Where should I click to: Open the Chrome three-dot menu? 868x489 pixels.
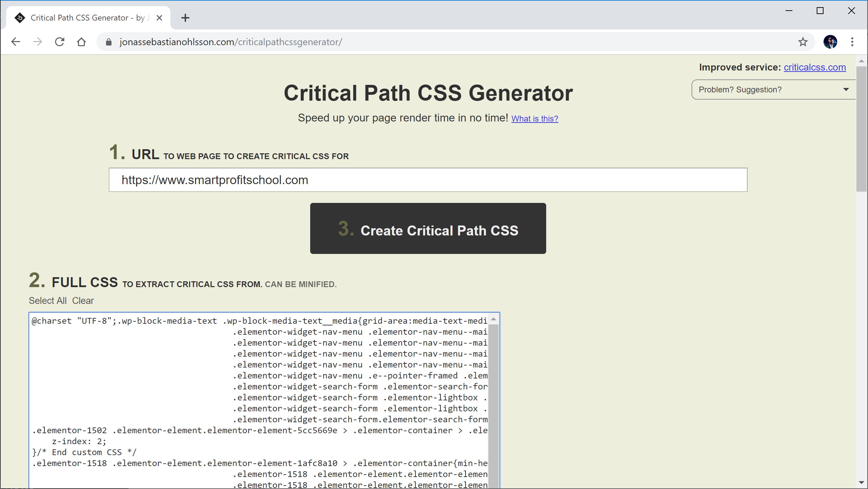(852, 42)
